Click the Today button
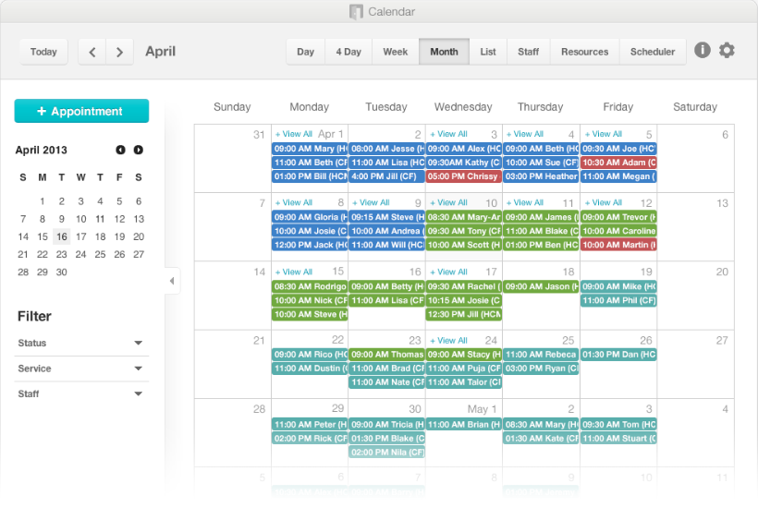Image resolution: width=758 pixels, height=532 pixels. tap(43, 52)
